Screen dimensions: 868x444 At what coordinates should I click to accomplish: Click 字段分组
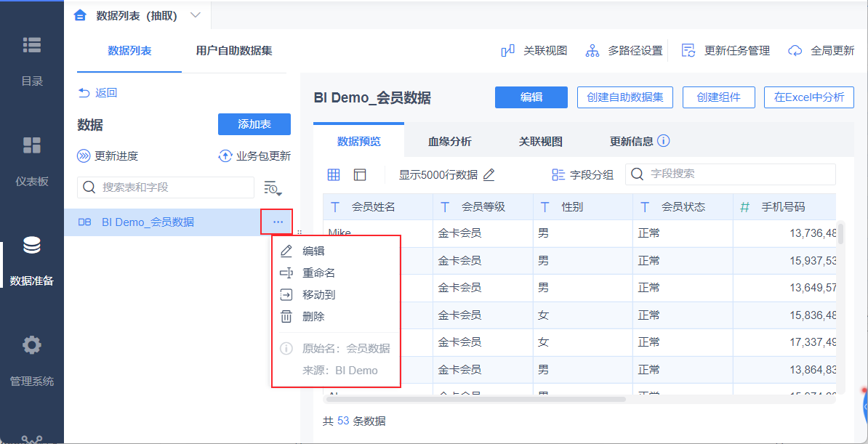(583, 175)
